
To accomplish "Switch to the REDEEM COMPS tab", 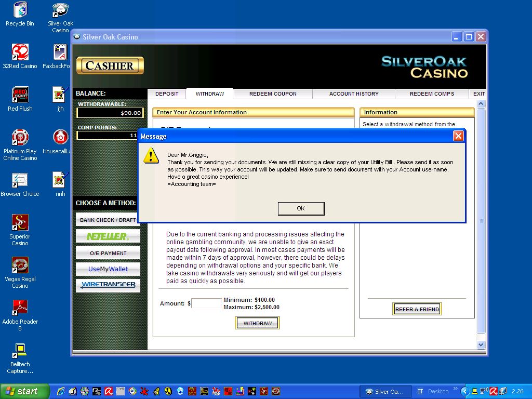I will pyautogui.click(x=432, y=94).
